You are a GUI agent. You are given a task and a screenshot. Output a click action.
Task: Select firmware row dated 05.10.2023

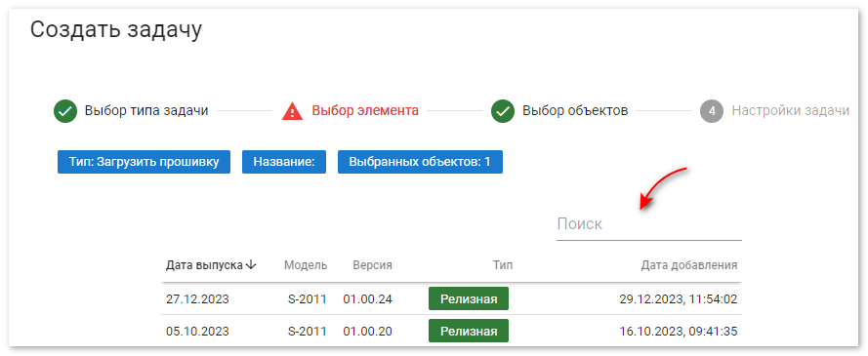point(451,331)
